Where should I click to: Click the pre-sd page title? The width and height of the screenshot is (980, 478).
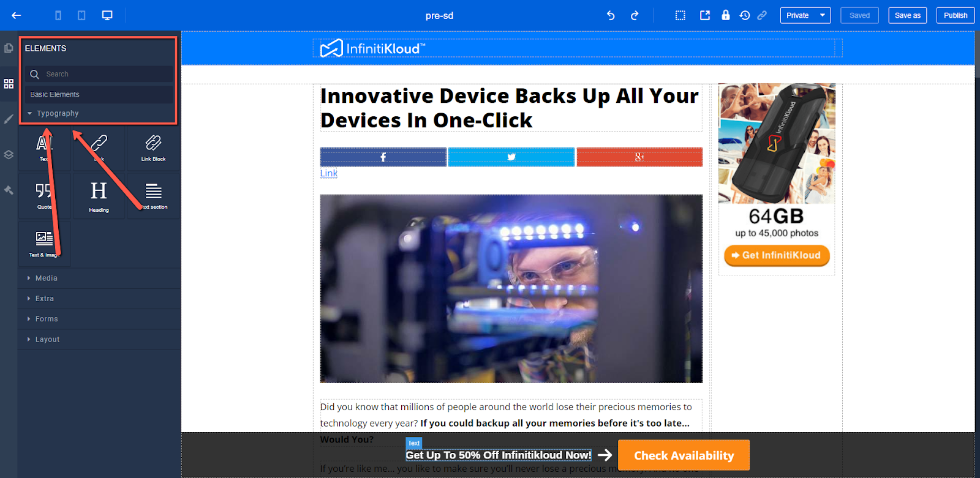[439, 15]
